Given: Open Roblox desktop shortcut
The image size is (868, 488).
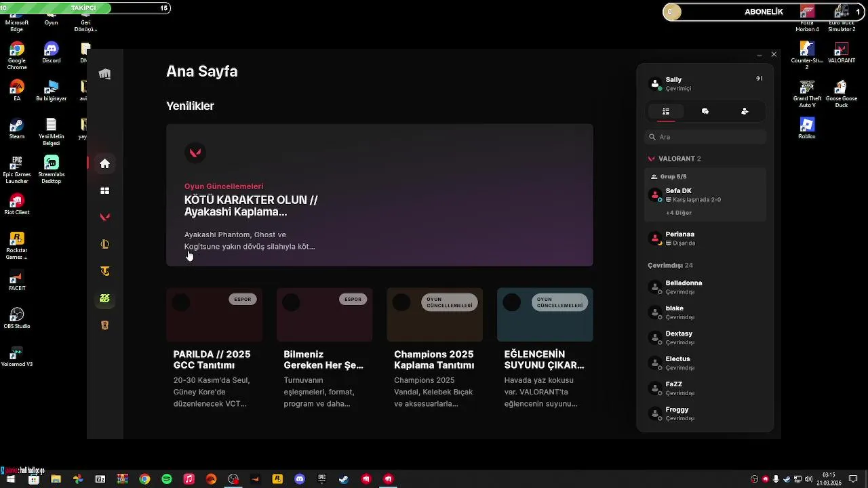Looking at the screenshot, I should click(x=807, y=128).
